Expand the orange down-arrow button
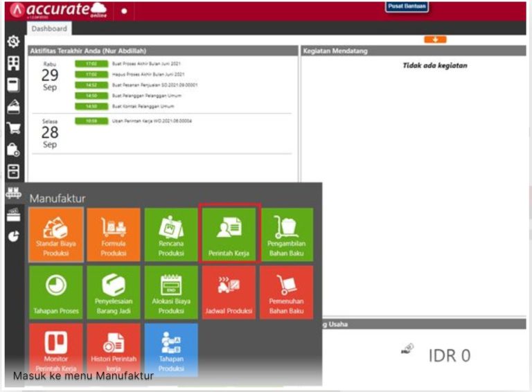The width and height of the screenshot is (532, 392). (x=435, y=39)
